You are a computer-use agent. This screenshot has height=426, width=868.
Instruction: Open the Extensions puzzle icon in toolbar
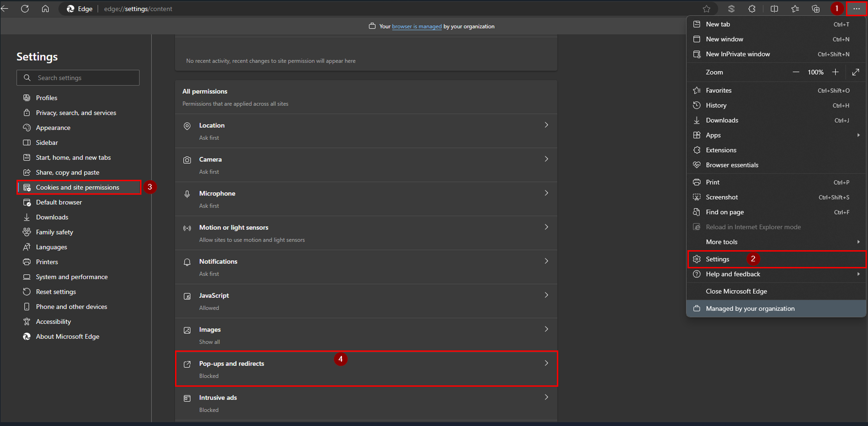(x=752, y=9)
